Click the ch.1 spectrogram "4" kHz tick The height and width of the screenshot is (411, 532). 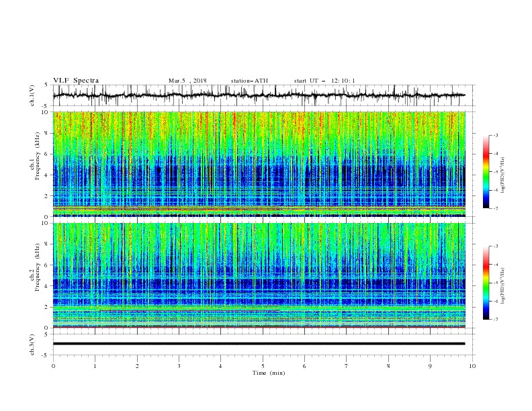47,175
